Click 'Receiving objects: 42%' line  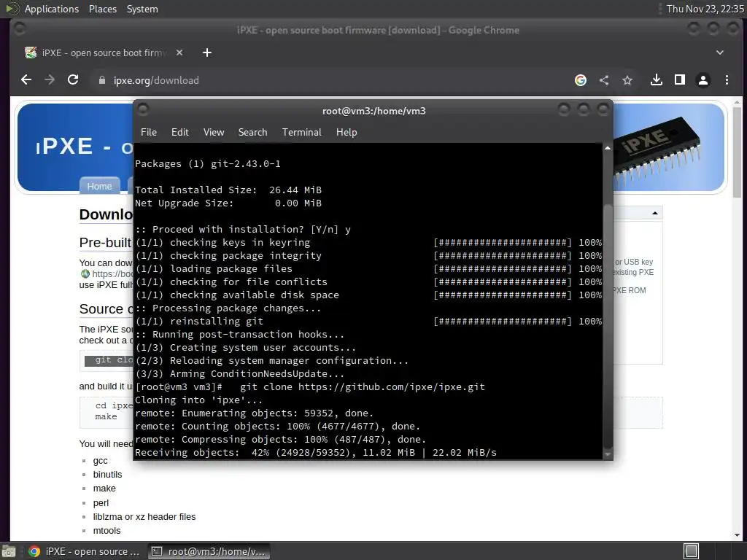point(315,453)
